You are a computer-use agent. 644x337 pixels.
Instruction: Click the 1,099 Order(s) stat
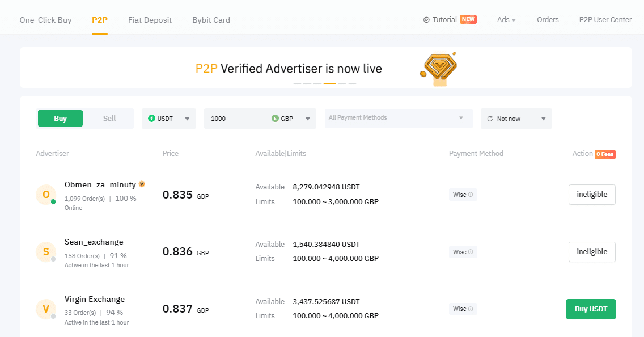coord(84,199)
